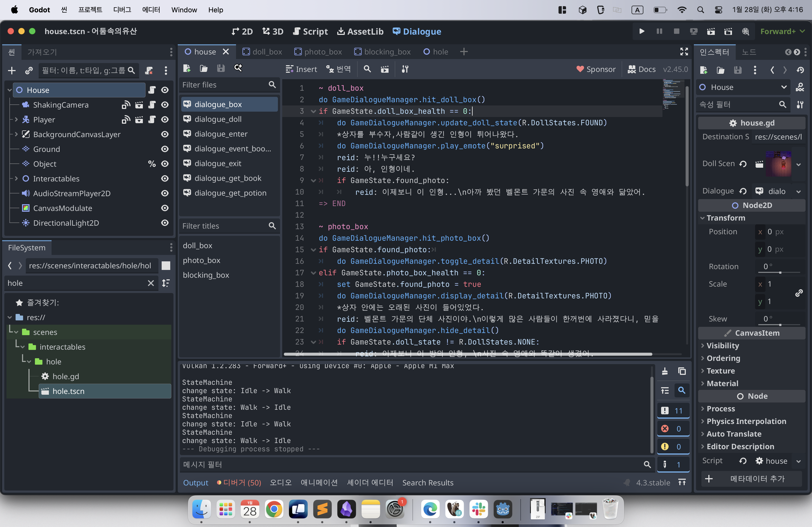Image resolution: width=812 pixels, height=527 pixels.
Task: Switch to the Script workspace tab
Action: tap(310, 31)
